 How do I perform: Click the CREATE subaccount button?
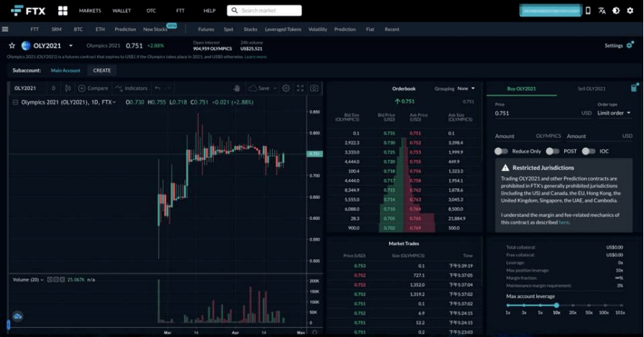(x=102, y=70)
